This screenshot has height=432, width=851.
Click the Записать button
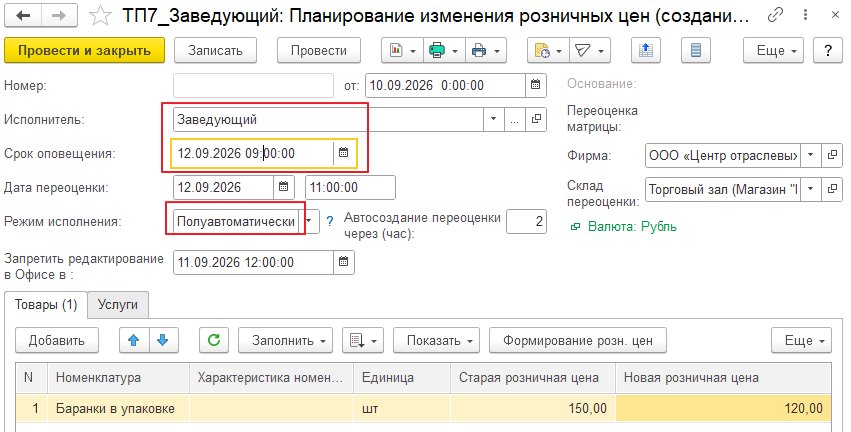pyautogui.click(x=215, y=50)
